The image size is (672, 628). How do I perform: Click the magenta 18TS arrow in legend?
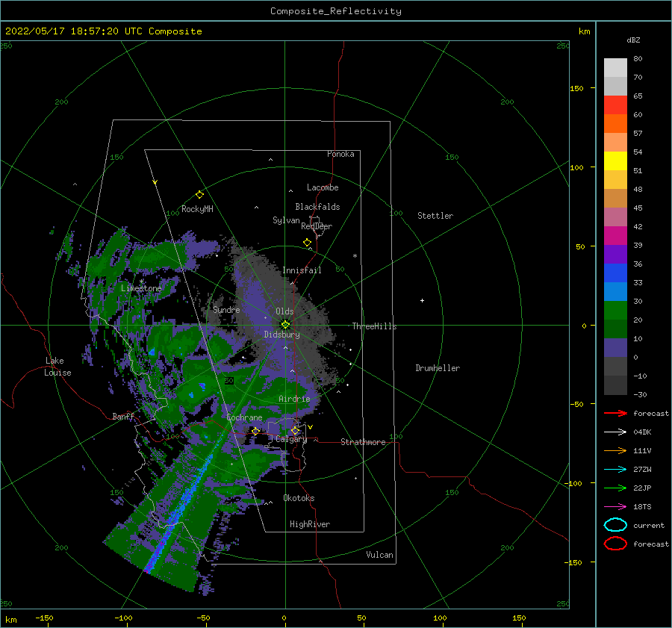coord(615,507)
